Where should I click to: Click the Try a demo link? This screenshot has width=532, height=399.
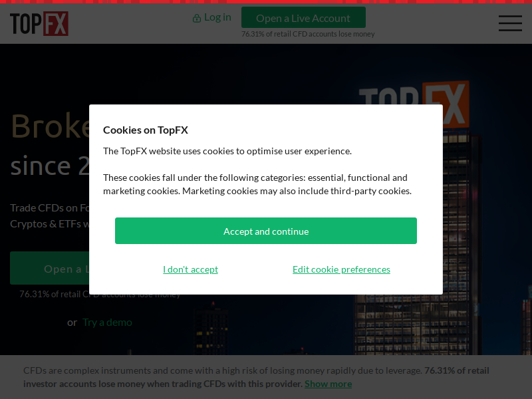[x=107, y=323]
